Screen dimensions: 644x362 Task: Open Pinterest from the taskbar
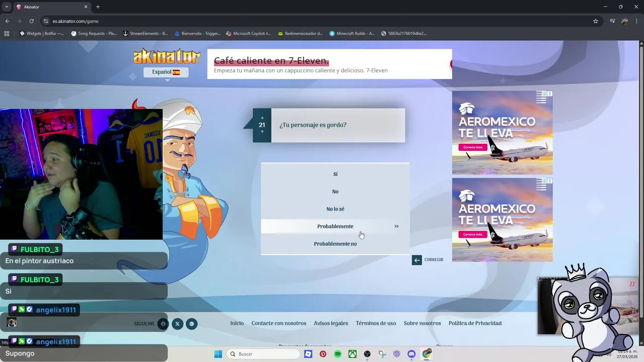323,354
